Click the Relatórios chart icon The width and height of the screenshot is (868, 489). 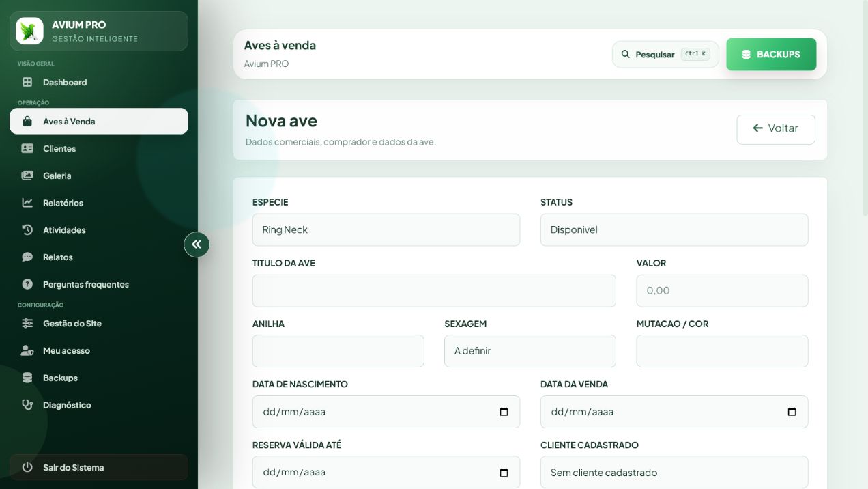coord(27,203)
